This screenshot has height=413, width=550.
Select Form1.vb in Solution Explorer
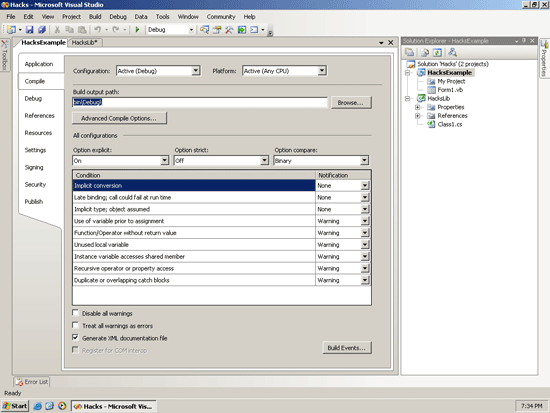click(450, 90)
